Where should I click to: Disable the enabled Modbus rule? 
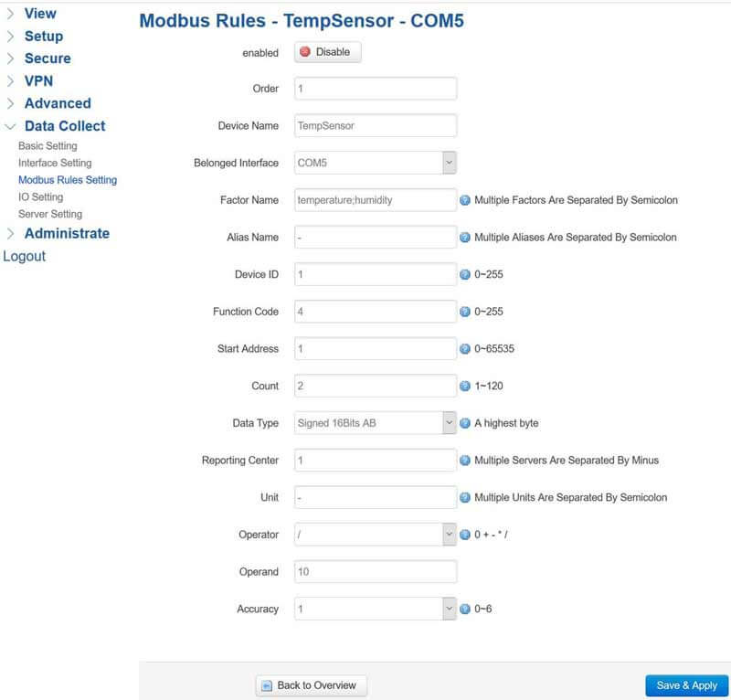(x=325, y=53)
